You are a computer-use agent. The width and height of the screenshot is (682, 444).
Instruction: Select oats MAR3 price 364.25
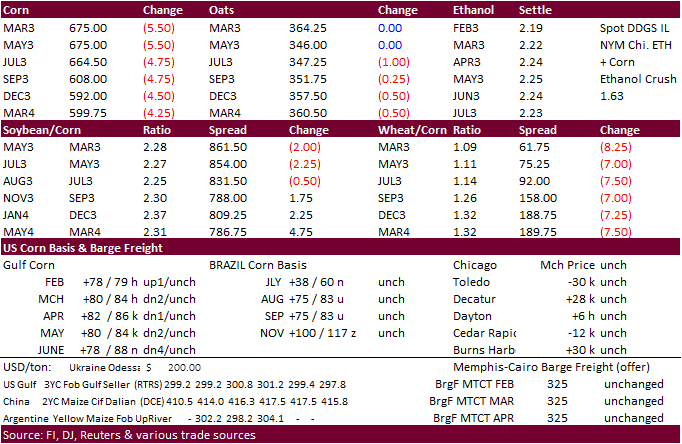[x=308, y=28]
